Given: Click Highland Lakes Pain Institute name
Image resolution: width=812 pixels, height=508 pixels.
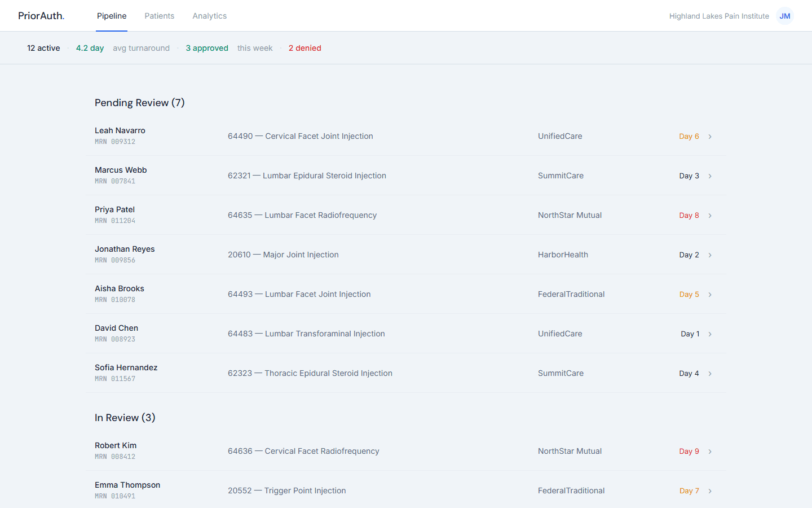Looking at the screenshot, I should click(719, 16).
